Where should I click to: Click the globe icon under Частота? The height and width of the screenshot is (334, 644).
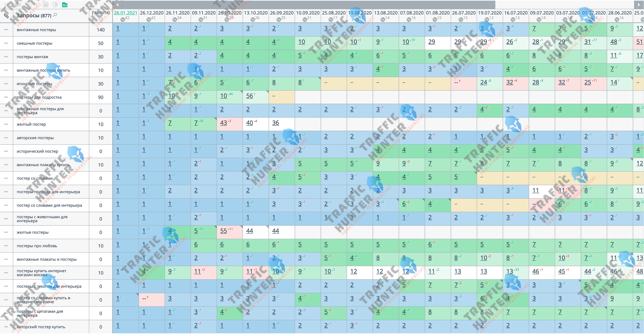click(101, 20)
